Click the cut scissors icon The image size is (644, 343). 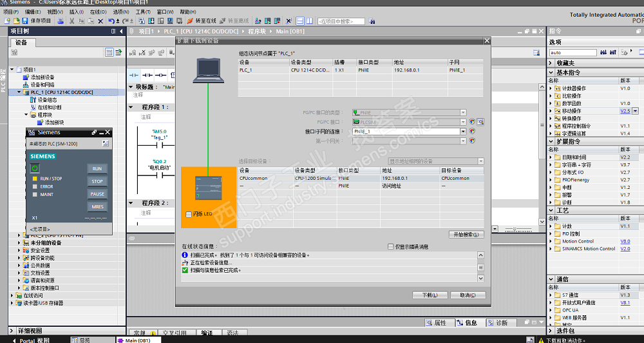click(72, 21)
